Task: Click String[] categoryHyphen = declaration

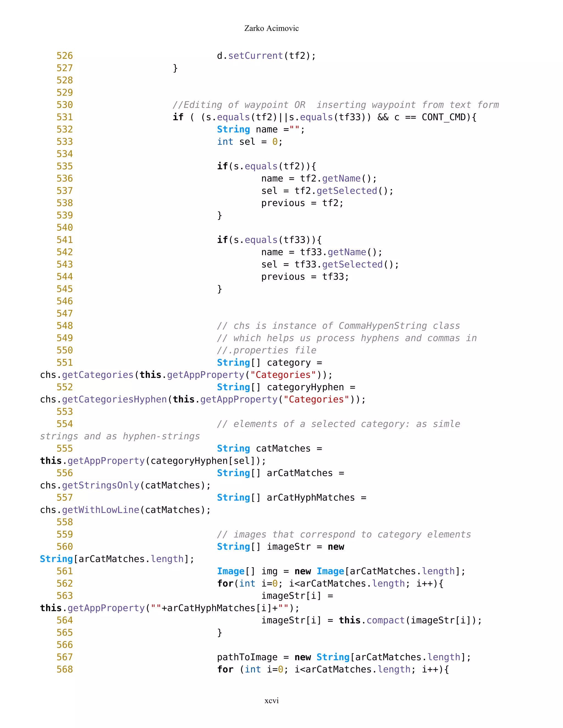Action: pos(286,387)
